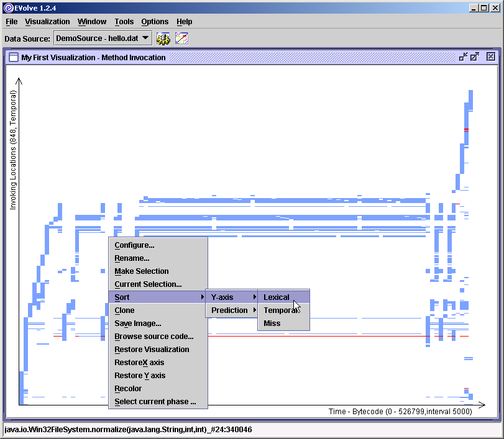The width and height of the screenshot is (504, 439).
Task: Click the gear data source configuration icon
Action: click(163, 39)
